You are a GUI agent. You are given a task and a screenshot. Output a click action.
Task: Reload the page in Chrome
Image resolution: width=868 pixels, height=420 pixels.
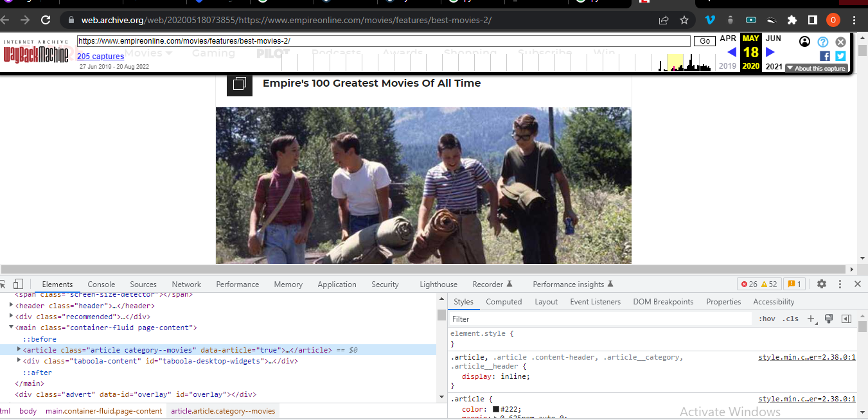click(46, 20)
